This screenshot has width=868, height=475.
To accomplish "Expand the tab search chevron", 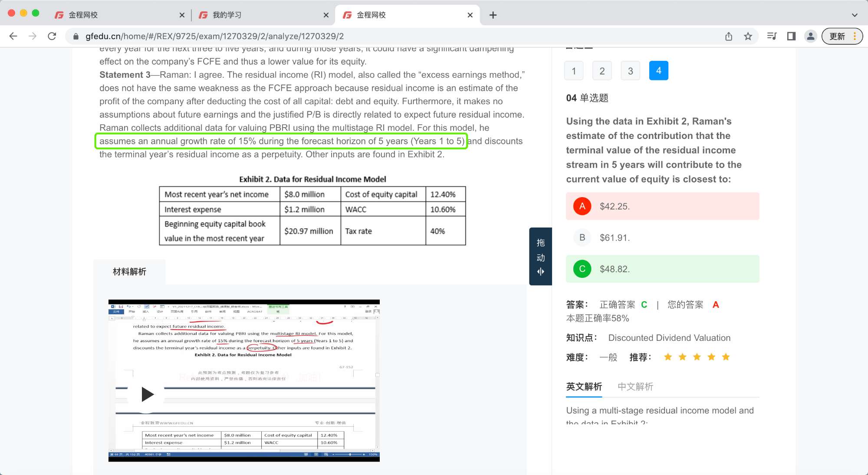I will click(x=855, y=15).
